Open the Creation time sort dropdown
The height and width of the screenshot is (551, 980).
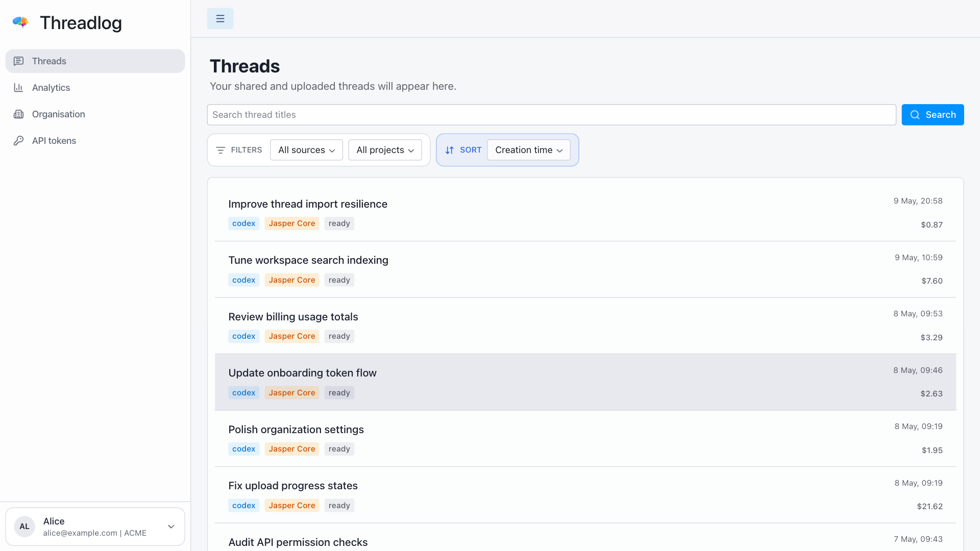pyautogui.click(x=529, y=150)
